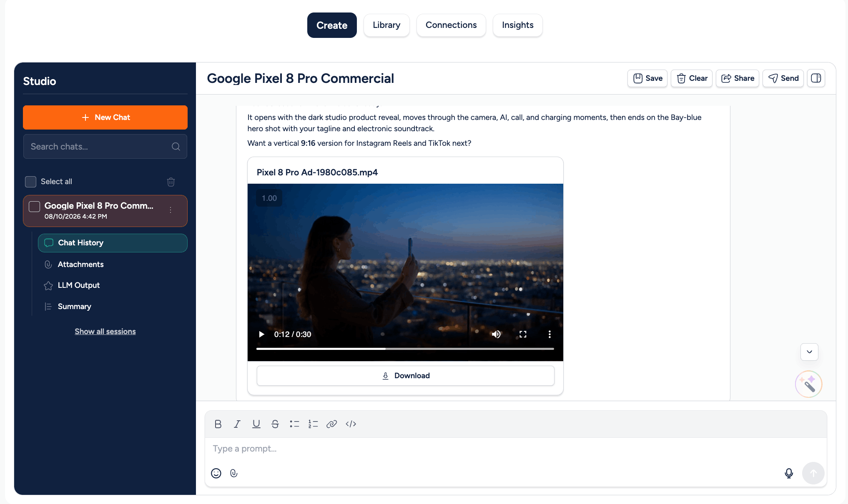Insert a hyperlink in the prompt

click(332, 424)
